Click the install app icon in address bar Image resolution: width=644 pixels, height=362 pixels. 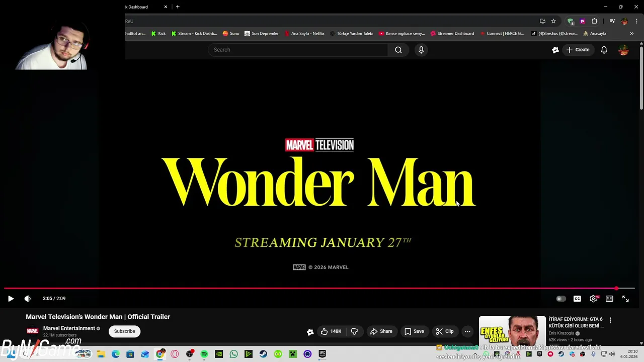point(542,21)
